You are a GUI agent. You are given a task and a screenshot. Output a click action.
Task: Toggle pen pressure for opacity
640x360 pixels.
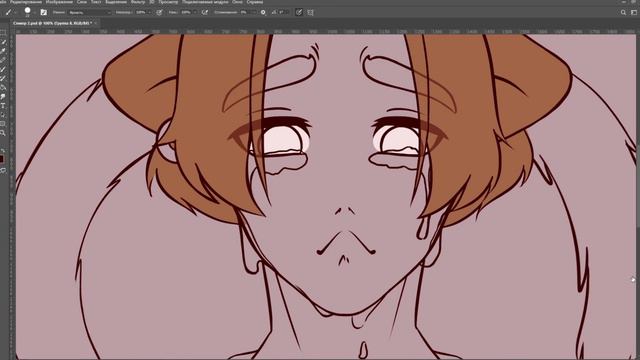(x=159, y=13)
